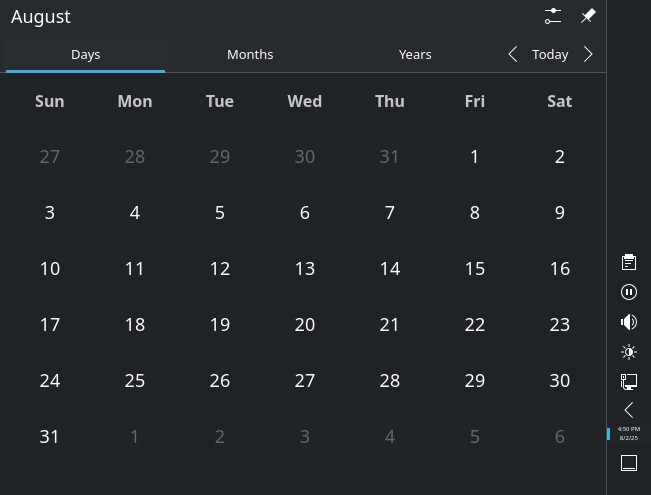
Task: Select day 26 in the calendar
Action: click(x=220, y=381)
